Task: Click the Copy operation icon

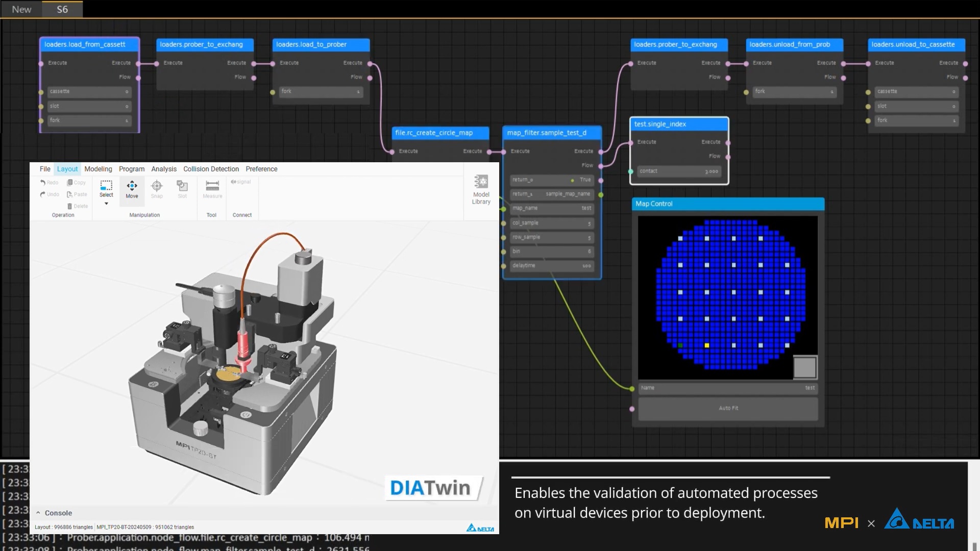Action: point(70,183)
